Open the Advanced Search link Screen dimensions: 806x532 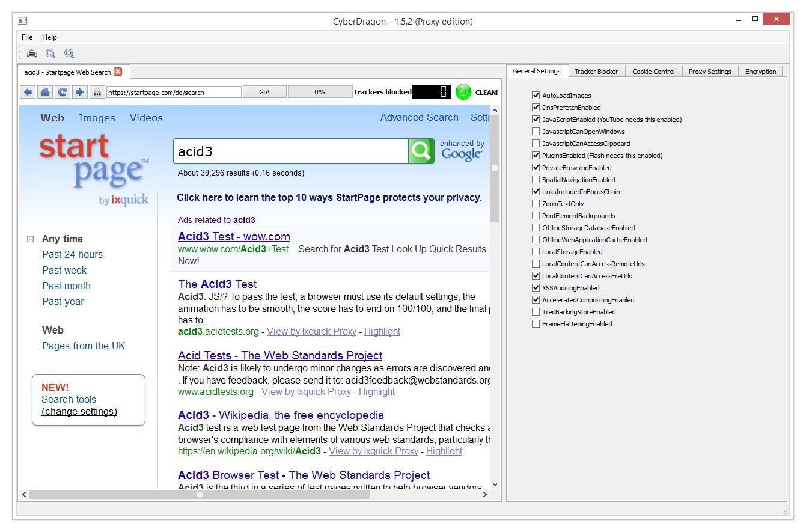pyautogui.click(x=420, y=118)
